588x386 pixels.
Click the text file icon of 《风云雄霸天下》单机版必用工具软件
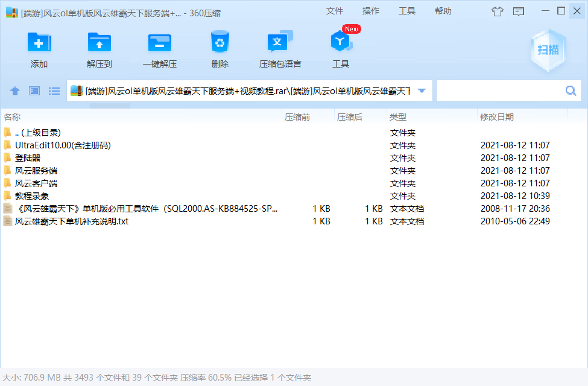click(7, 208)
